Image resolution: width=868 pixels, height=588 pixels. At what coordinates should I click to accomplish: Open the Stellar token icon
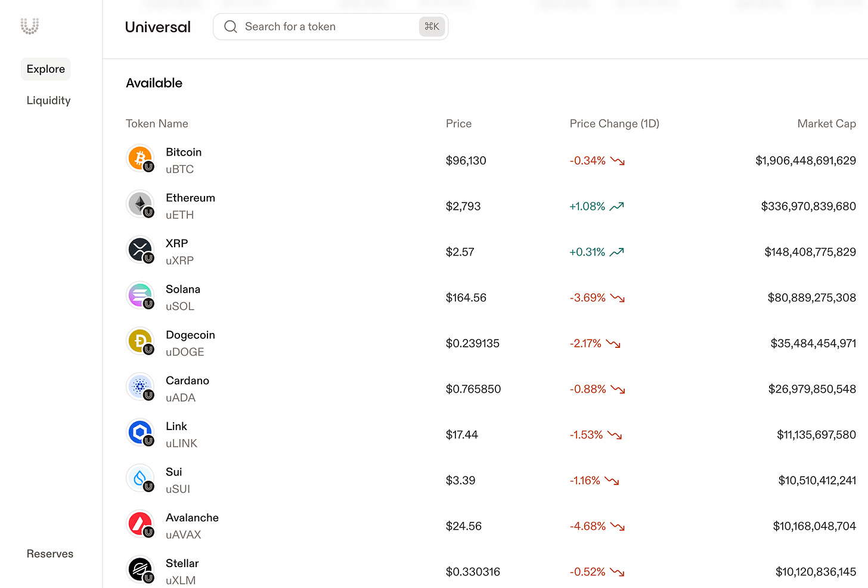point(141,570)
